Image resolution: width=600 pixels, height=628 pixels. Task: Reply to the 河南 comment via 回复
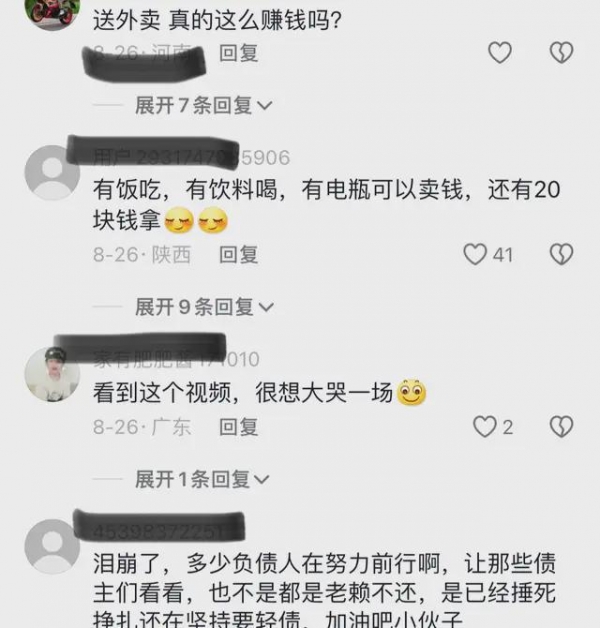pos(238,53)
